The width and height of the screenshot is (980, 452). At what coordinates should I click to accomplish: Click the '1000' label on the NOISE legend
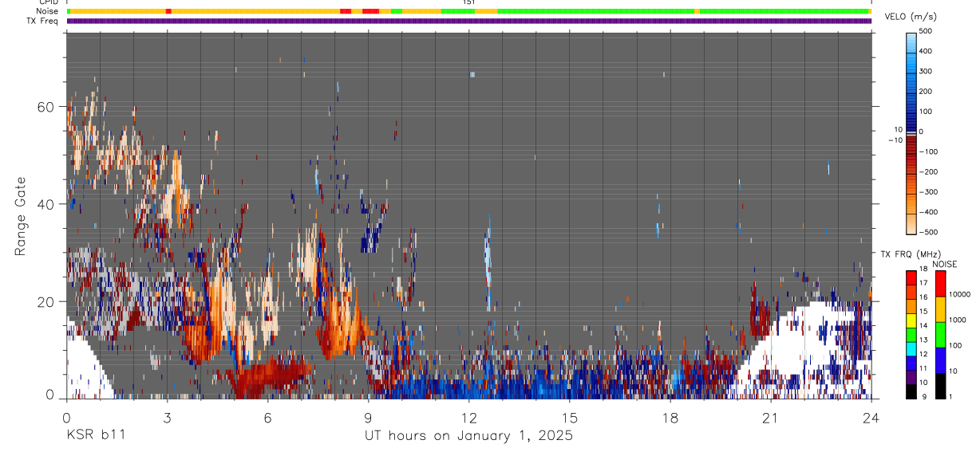coord(956,319)
